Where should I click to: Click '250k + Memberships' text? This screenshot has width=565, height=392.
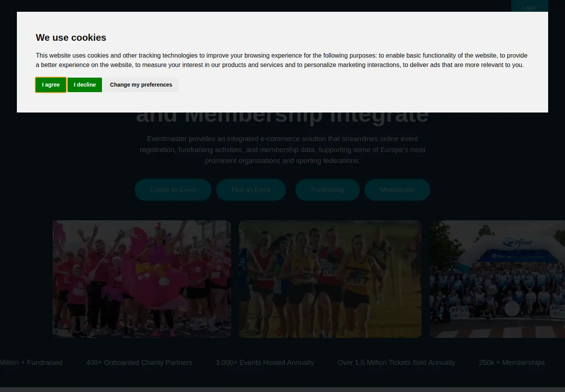click(x=512, y=363)
